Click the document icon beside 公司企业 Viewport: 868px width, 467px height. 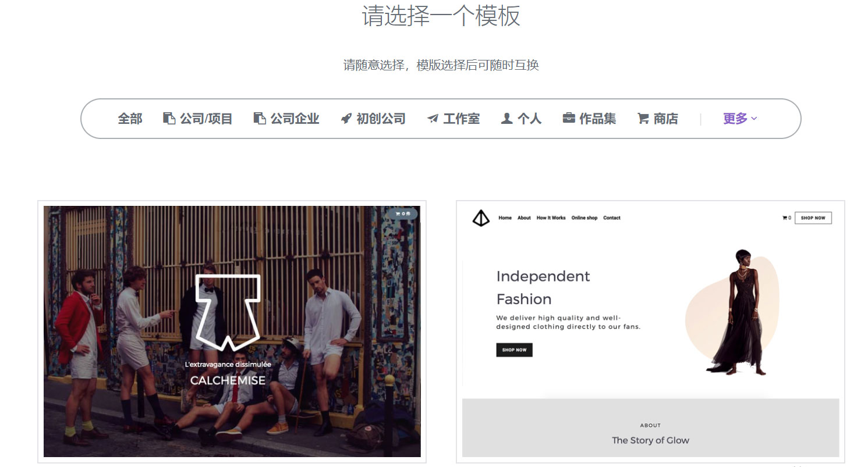(260, 119)
